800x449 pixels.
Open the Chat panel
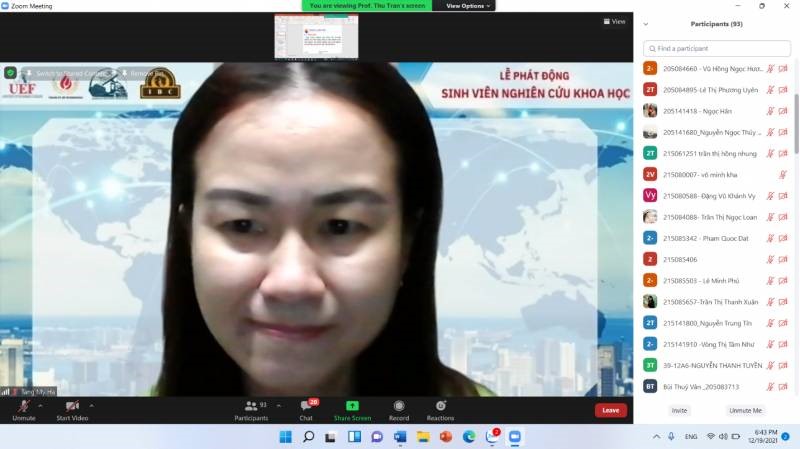coord(306,406)
